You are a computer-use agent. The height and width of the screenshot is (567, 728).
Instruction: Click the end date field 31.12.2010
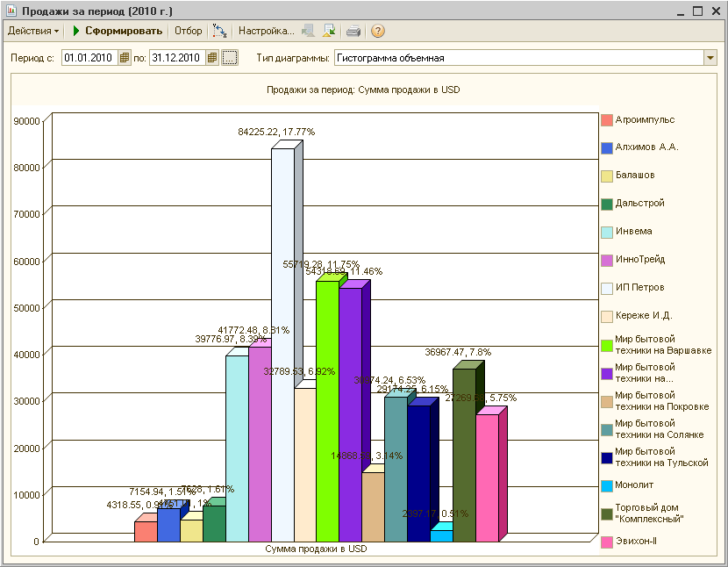pos(177,58)
